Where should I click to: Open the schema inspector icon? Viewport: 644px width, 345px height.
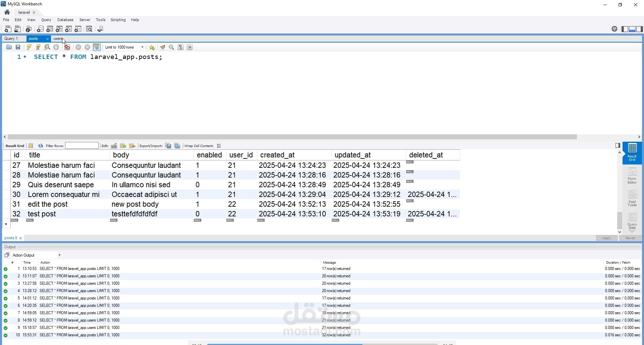29,29
